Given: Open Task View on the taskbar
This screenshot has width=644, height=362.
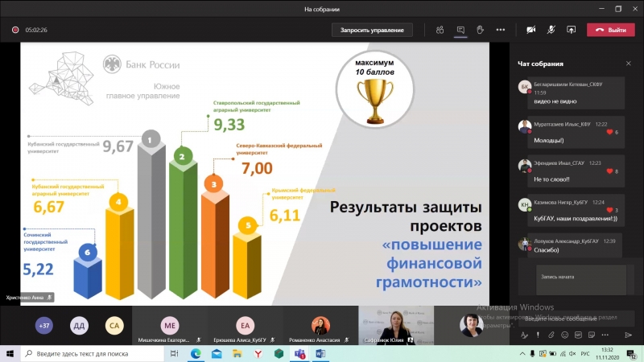Looking at the screenshot, I should pyautogui.click(x=174, y=353).
